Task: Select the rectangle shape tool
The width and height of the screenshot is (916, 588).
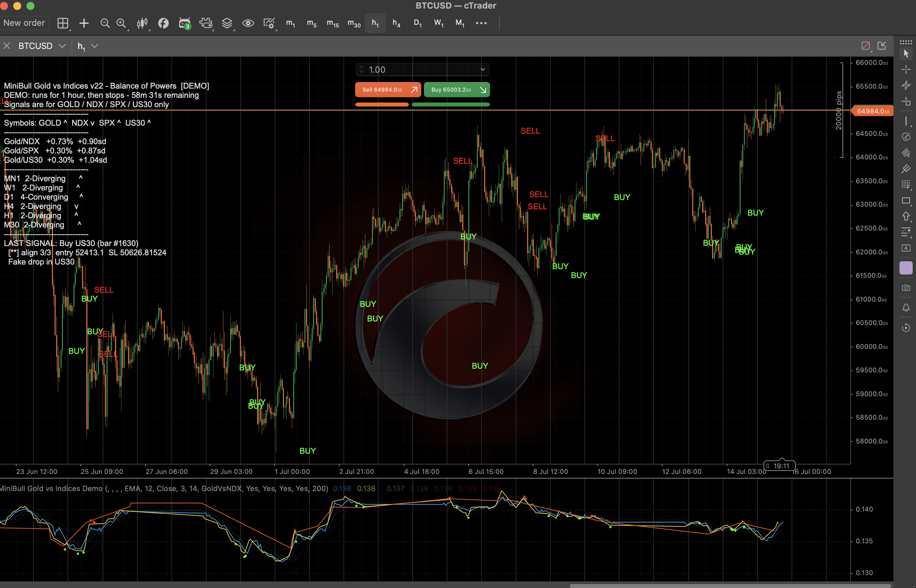Action: 906,200
